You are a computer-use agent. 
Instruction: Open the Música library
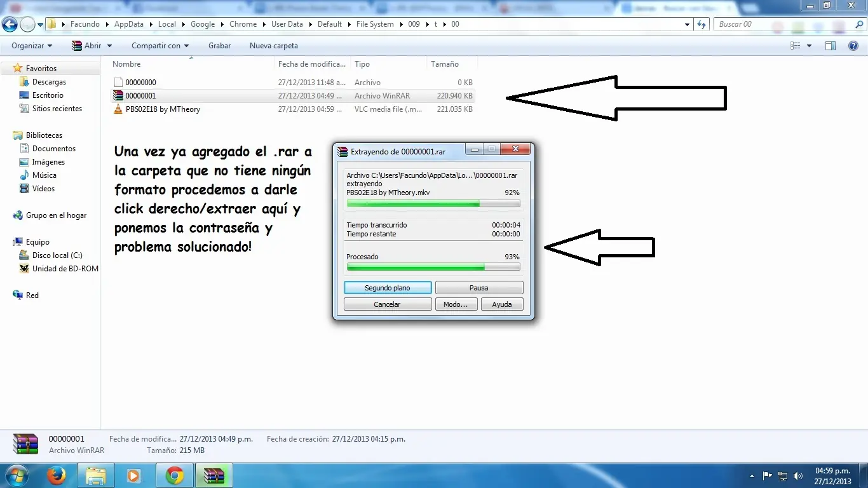pos(44,175)
